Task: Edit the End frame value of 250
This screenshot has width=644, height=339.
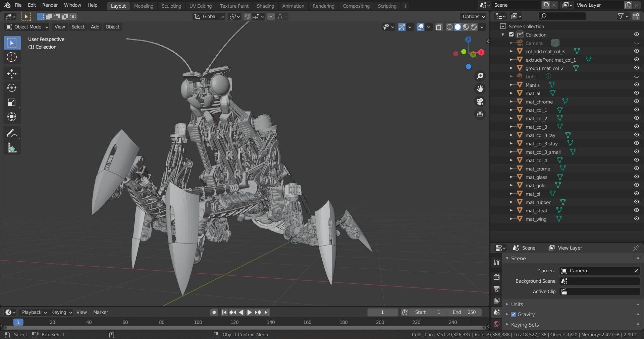Action: [465, 312]
